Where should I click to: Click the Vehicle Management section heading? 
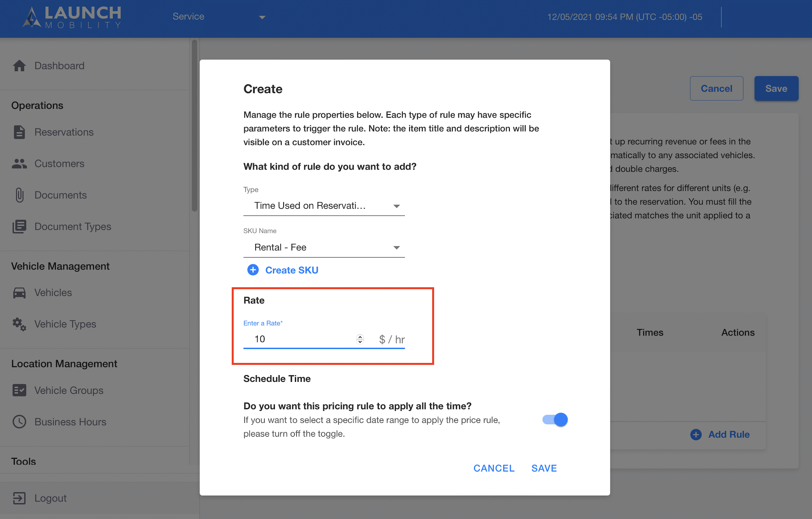click(x=60, y=266)
